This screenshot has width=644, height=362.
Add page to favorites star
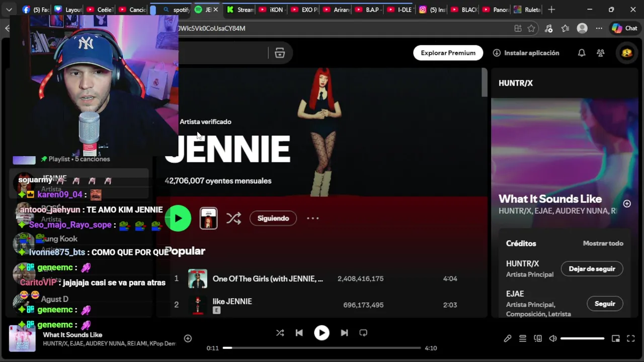(531, 29)
